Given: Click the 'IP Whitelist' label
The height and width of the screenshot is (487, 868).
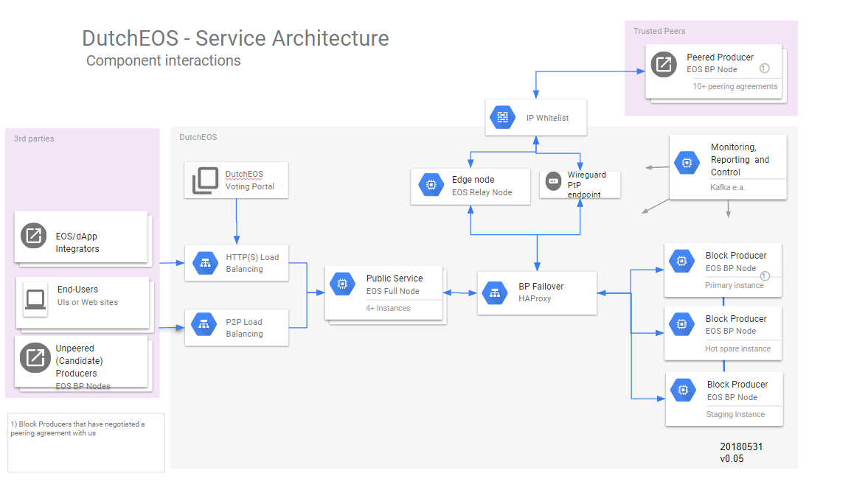Looking at the screenshot, I should pyautogui.click(x=547, y=118).
